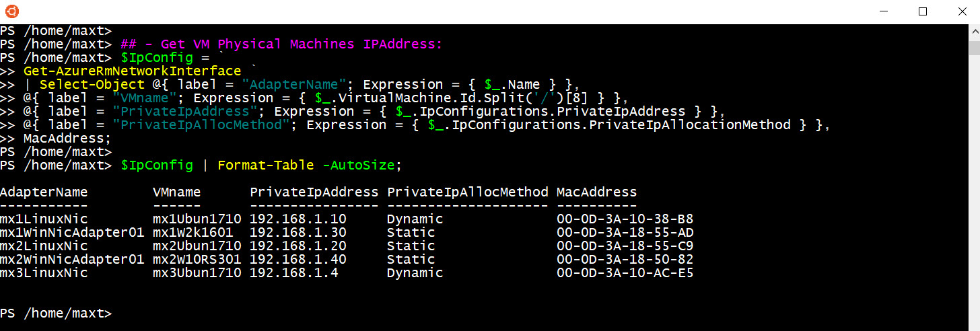Click the AdapterName column header
980x331 pixels.
point(44,192)
